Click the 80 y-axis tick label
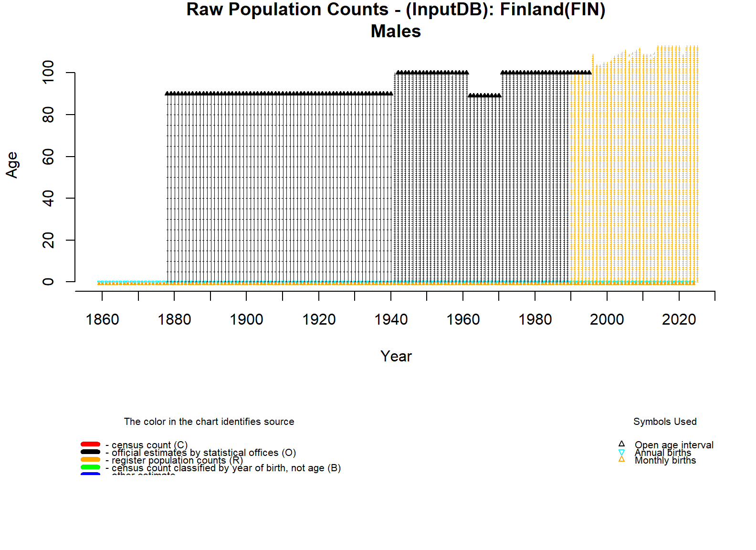 (48, 115)
